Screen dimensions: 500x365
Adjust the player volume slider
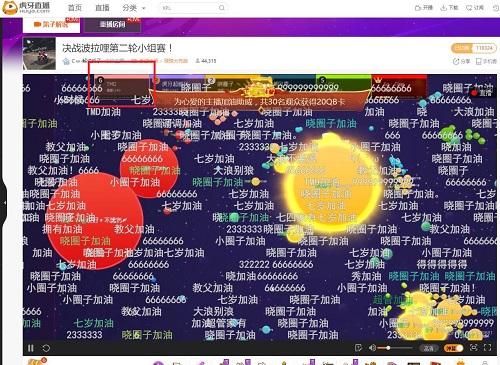point(395,348)
